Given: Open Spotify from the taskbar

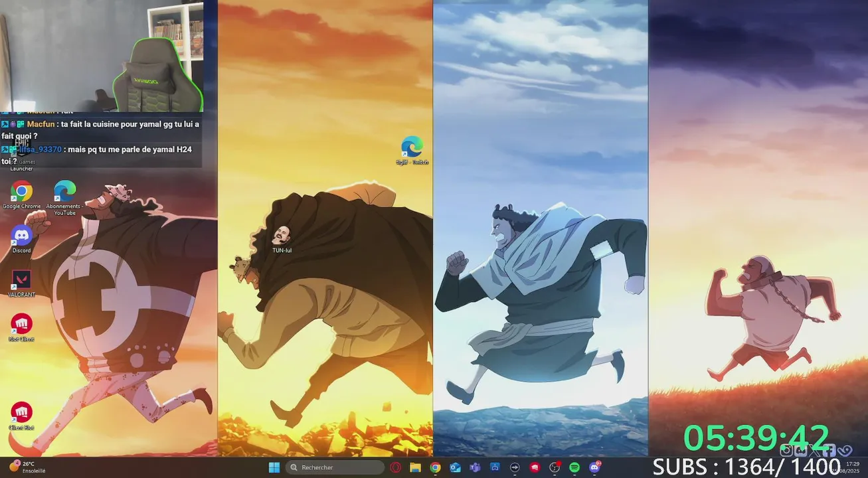Looking at the screenshot, I should pos(574,467).
